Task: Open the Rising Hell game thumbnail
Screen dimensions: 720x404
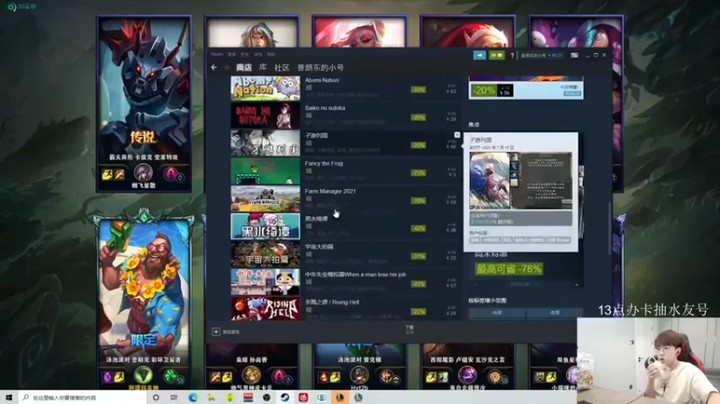Action: [x=265, y=309]
